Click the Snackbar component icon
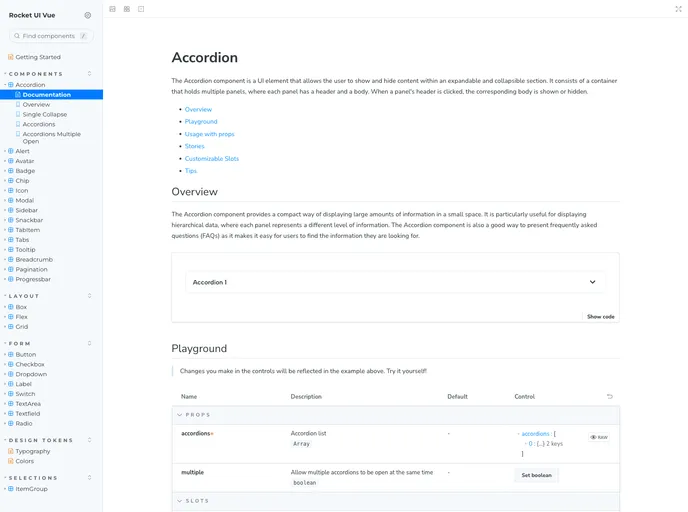Viewport: 688px width, 512px height. (x=11, y=220)
